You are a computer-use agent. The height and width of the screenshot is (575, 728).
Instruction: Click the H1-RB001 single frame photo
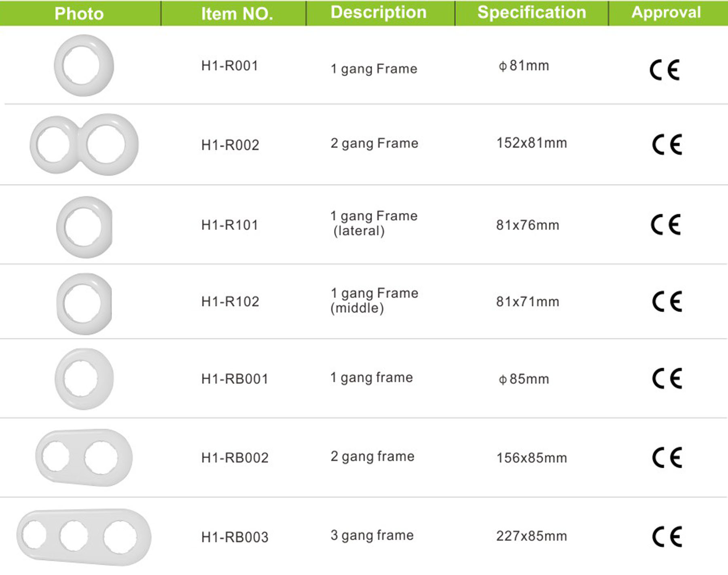tap(84, 379)
